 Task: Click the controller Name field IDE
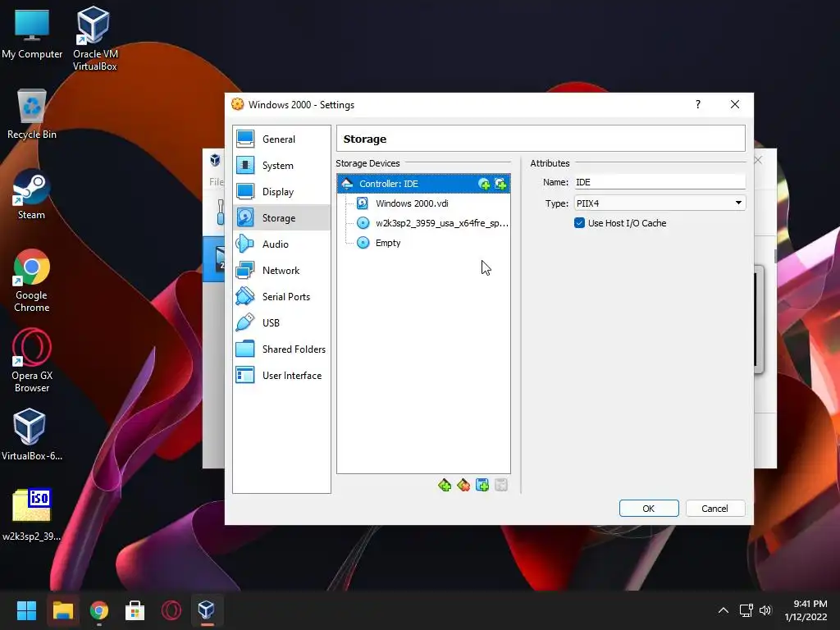(x=660, y=182)
